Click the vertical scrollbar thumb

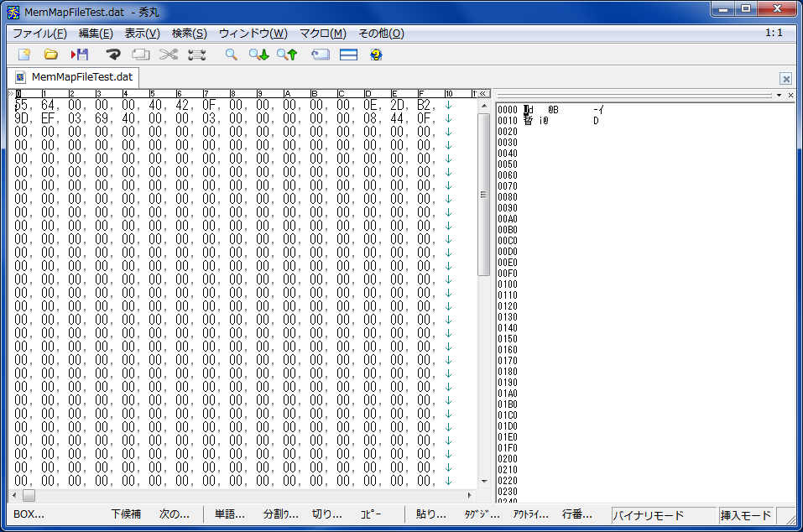click(484, 195)
